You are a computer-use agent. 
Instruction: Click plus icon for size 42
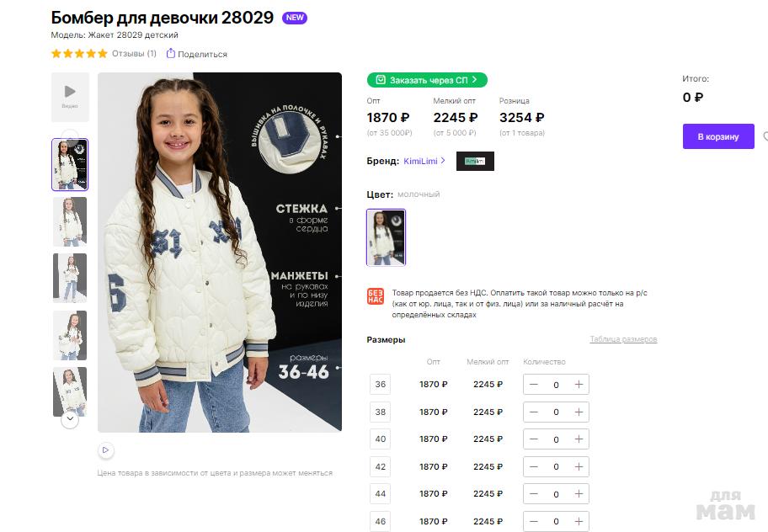coord(579,467)
